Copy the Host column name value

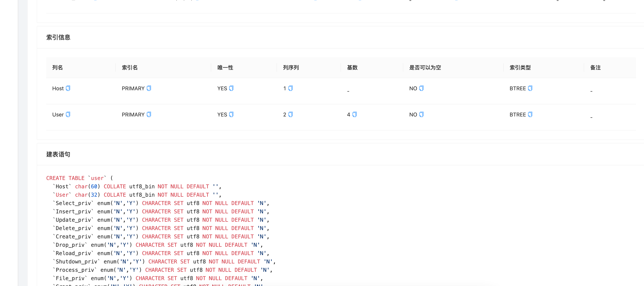(x=68, y=88)
